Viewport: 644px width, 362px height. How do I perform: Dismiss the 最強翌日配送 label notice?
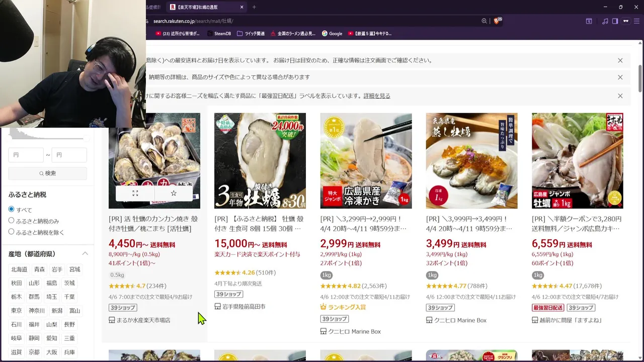point(620,96)
